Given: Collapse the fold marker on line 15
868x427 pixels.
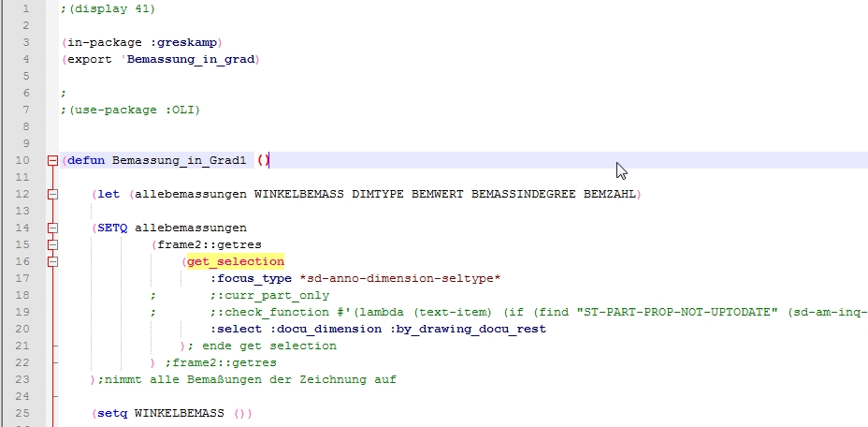Looking at the screenshot, I should coord(52,244).
